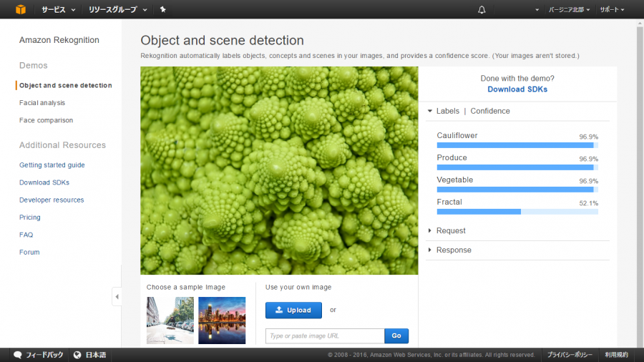Image resolution: width=644 pixels, height=362 pixels.
Task: Open the FAQ link
Action: 26,235
